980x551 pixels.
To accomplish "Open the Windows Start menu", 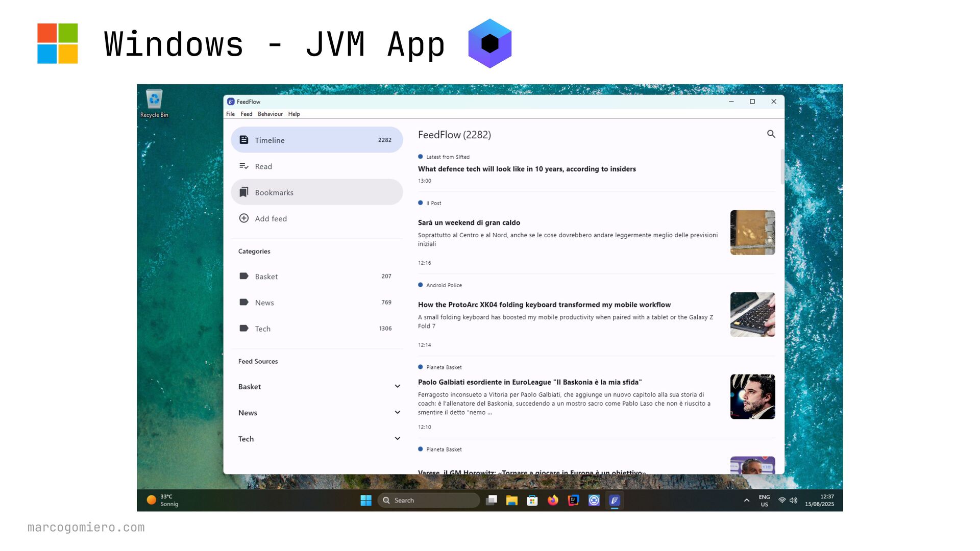I will [366, 500].
